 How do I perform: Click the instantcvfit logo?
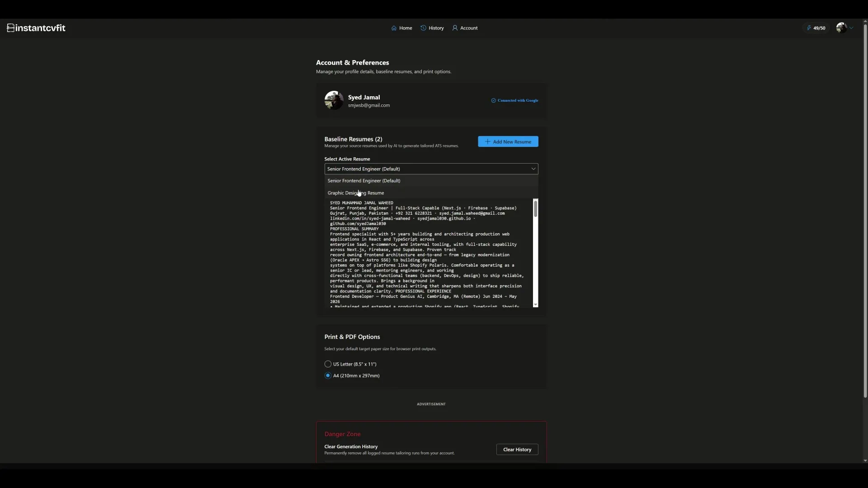point(36,28)
